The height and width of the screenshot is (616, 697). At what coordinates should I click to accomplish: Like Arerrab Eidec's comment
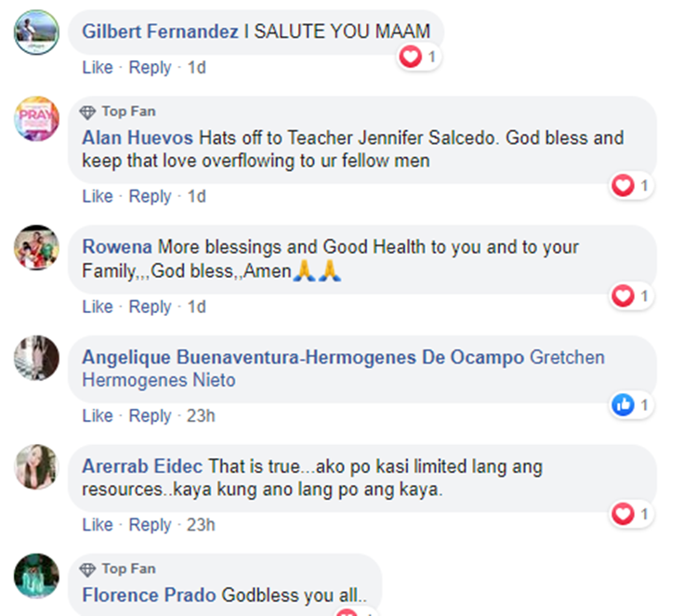click(x=98, y=525)
